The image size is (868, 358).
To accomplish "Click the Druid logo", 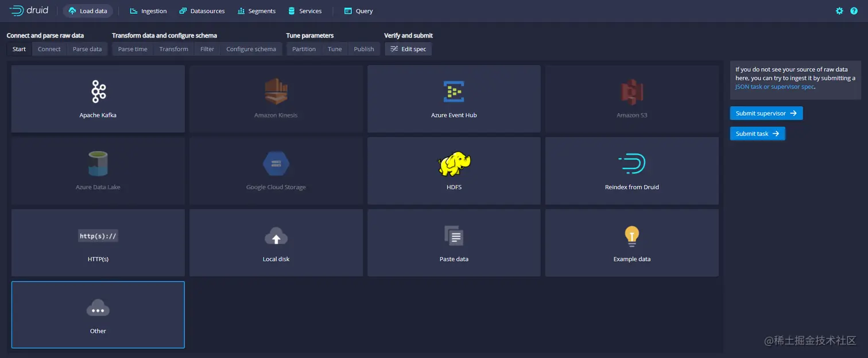I will [x=29, y=11].
